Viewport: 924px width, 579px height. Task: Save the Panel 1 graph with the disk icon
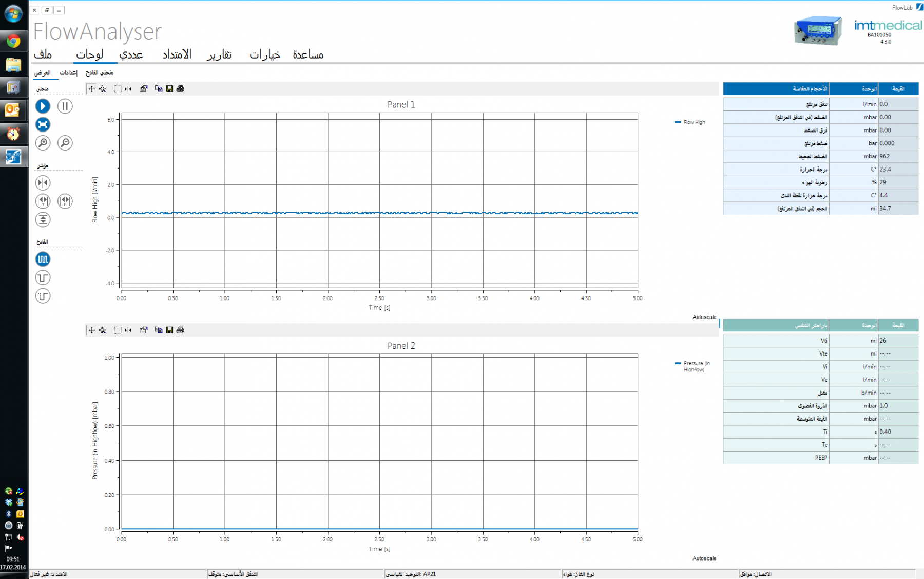point(169,88)
